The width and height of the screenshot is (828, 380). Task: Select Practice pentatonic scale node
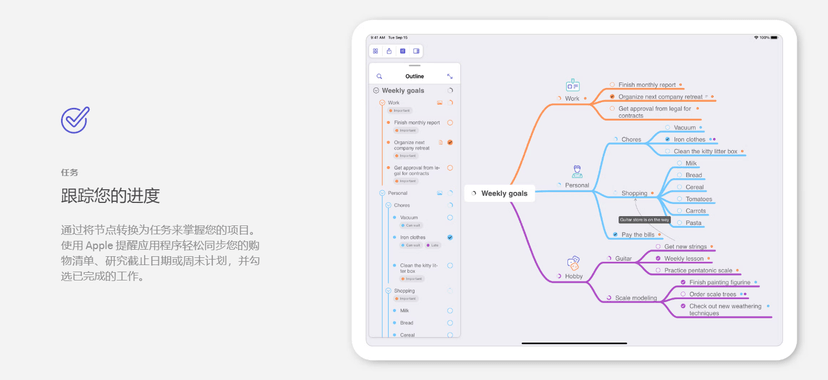[698, 270]
